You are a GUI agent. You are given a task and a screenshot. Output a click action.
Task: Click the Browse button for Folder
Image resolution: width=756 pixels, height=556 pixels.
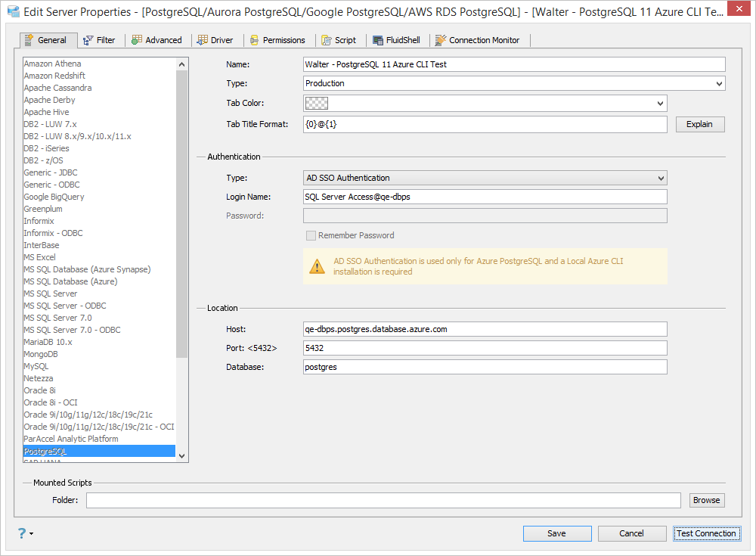tap(706, 500)
